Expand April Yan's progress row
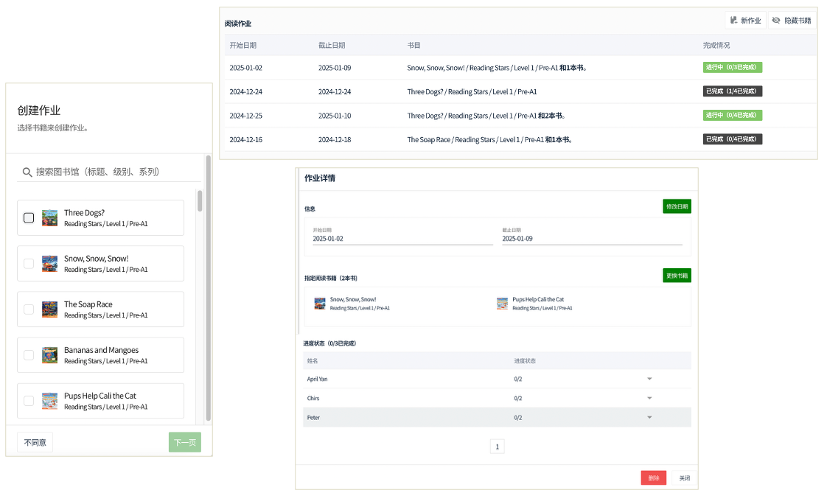827x504 pixels. [x=649, y=379]
